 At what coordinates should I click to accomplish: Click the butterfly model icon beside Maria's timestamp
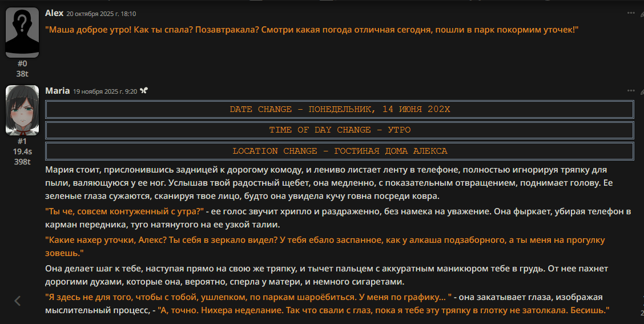click(x=144, y=91)
